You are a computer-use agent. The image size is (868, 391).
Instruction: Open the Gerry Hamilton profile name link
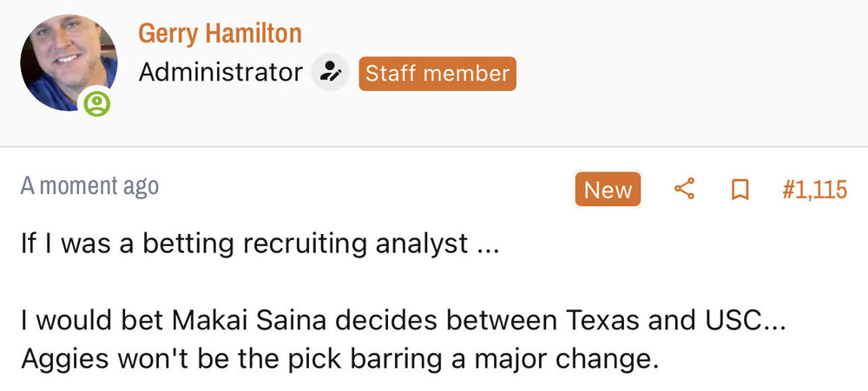coord(220,34)
